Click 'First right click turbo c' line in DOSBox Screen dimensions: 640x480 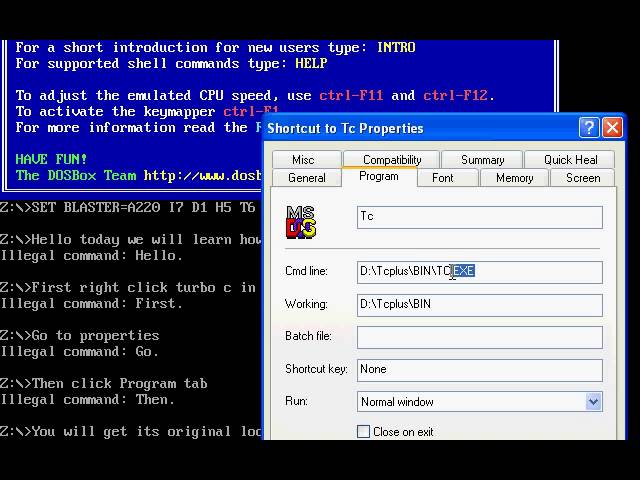click(x=128, y=287)
